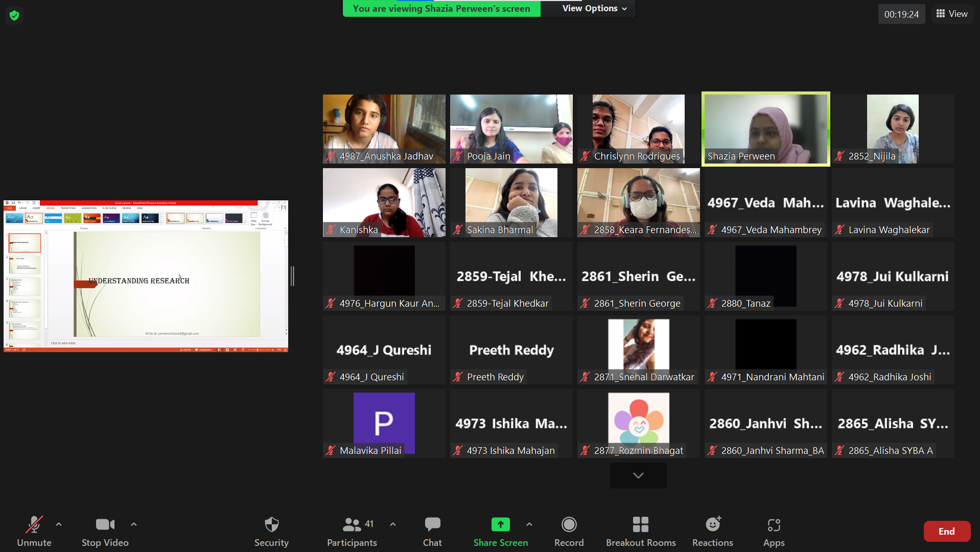Open the Participants panel
This screenshot has height=552, width=980.
coord(352,531)
